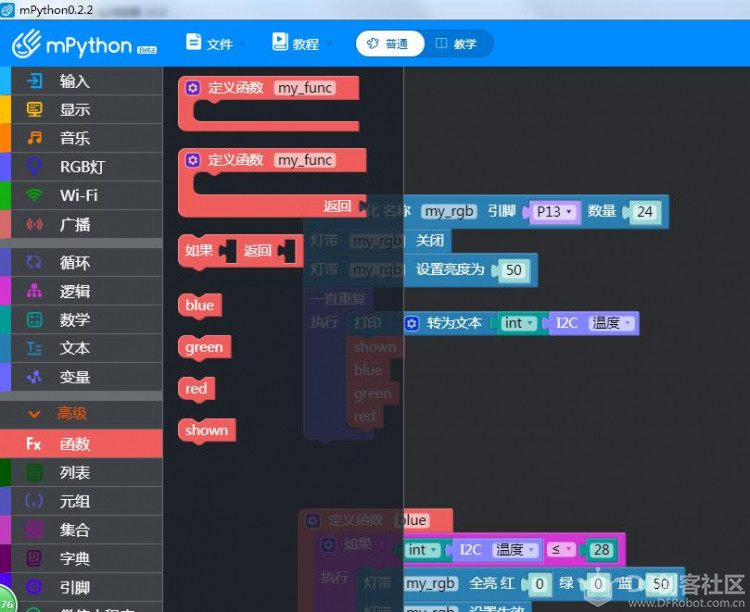This screenshot has height=612, width=750.
Task: Click the mPython logo
Action: (84, 45)
